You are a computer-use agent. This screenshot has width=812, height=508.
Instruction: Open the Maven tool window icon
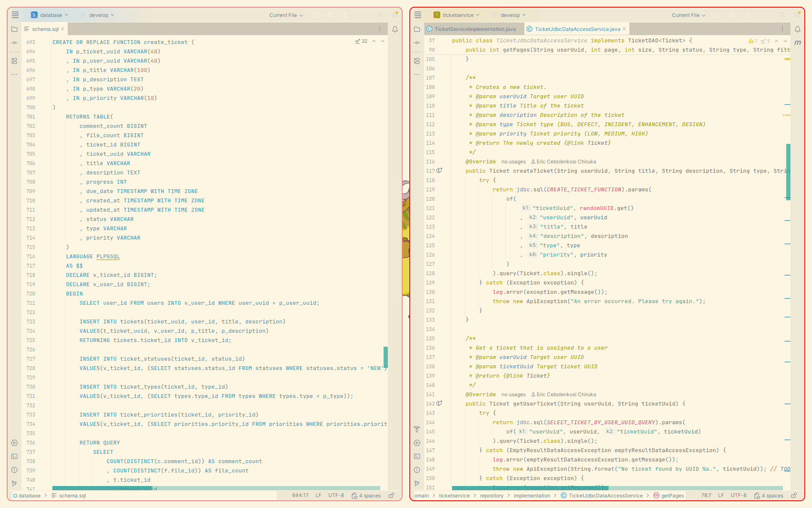point(797,42)
